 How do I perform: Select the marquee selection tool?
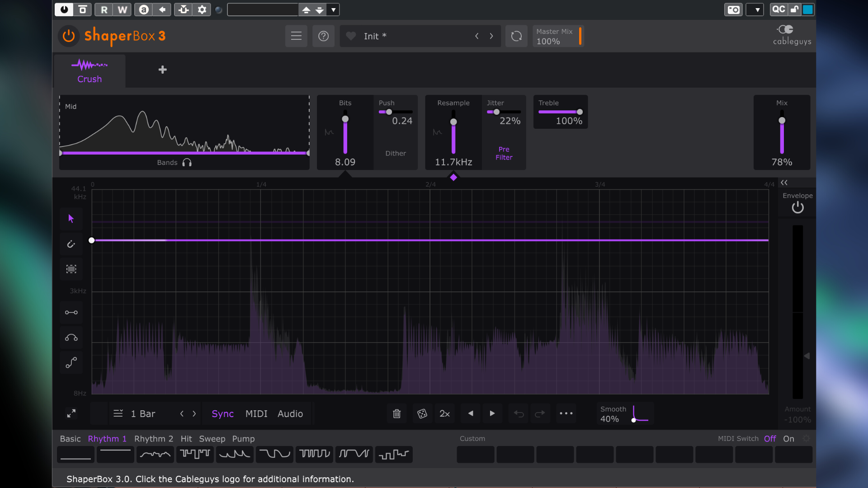tap(71, 269)
